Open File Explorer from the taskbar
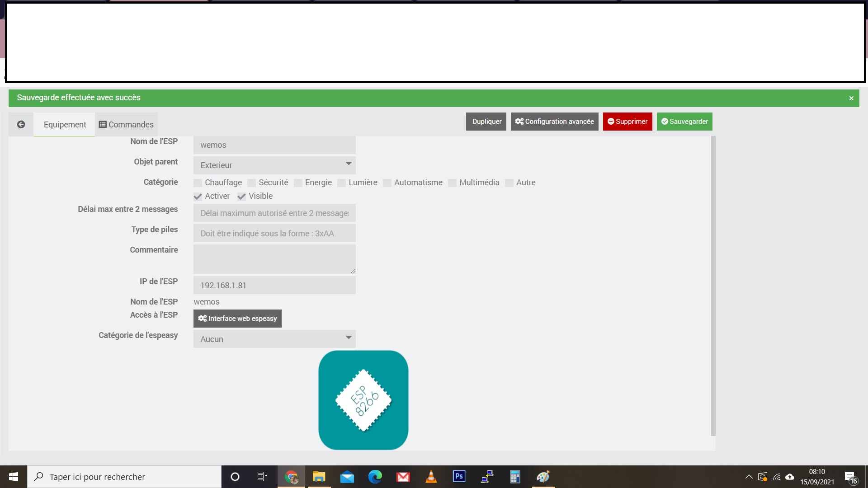This screenshot has width=868, height=488. (x=319, y=476)
